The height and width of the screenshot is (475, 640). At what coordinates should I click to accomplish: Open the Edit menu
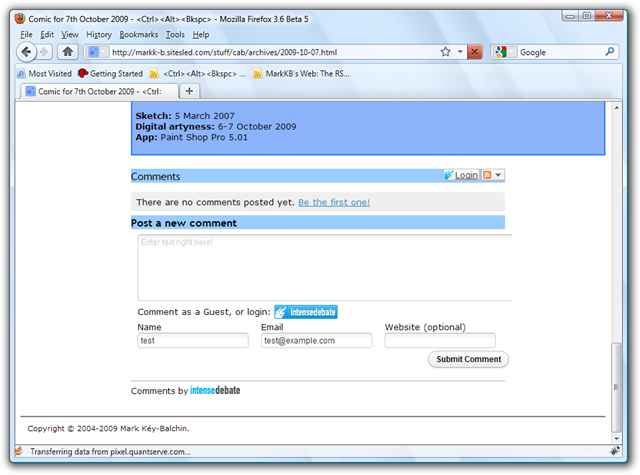(47, 35)
